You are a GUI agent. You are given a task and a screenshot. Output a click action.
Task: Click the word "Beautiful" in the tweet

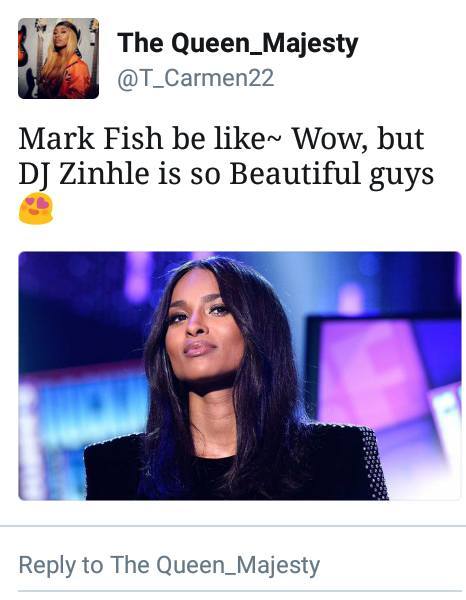pyautogui.click(x=295, y=174)
